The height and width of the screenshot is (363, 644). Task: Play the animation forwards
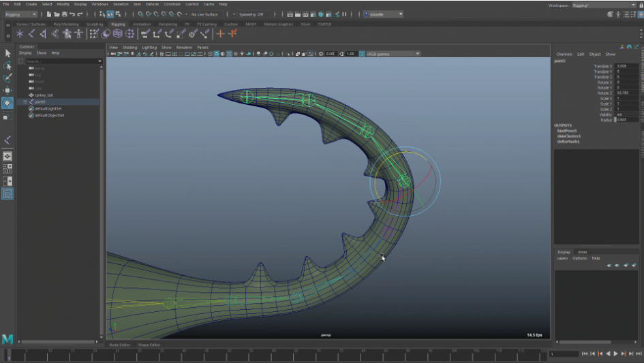pos(616,354)
